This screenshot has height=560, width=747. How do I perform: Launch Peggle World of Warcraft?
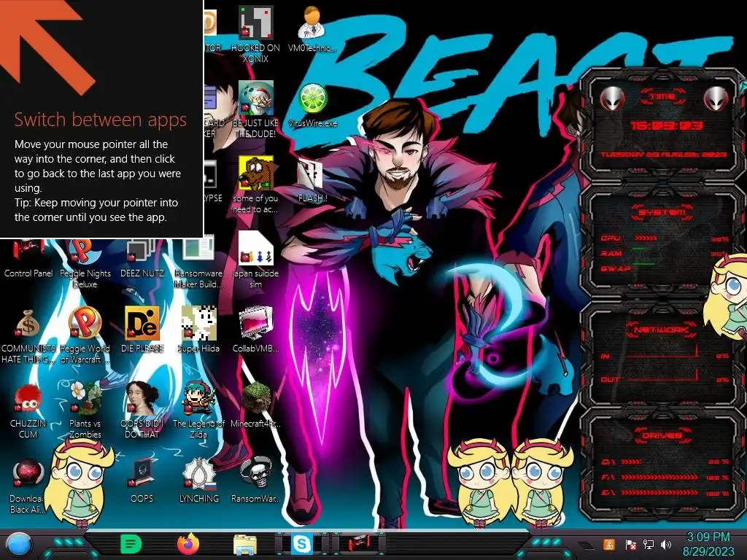click(85, 335)
